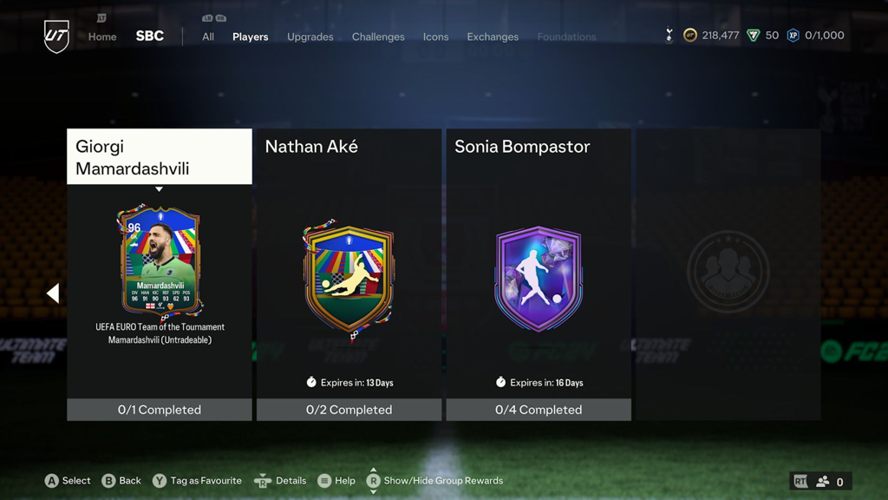Click the green FC points icon
The height and width of the screenshot is (500, 888).
(x=753, y=36)
